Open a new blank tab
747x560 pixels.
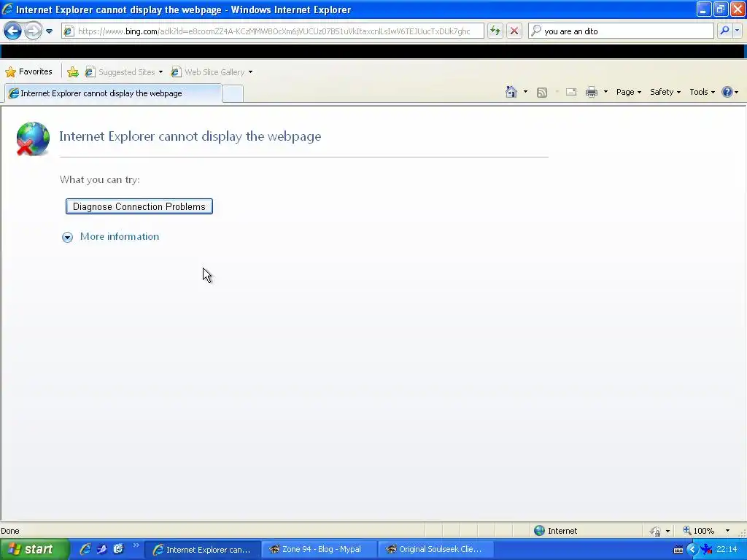pyautogui.click(x=233, y=94)
